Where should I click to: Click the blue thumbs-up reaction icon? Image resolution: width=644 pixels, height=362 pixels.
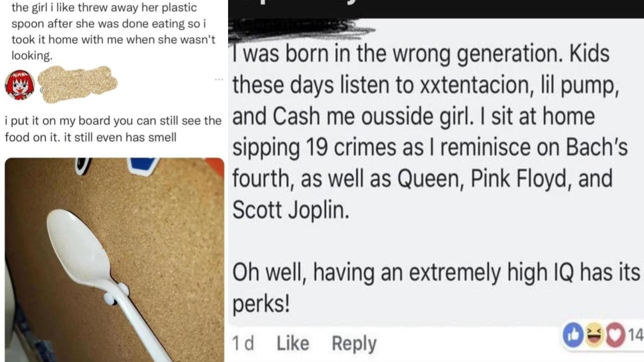[x=573, y=335]
